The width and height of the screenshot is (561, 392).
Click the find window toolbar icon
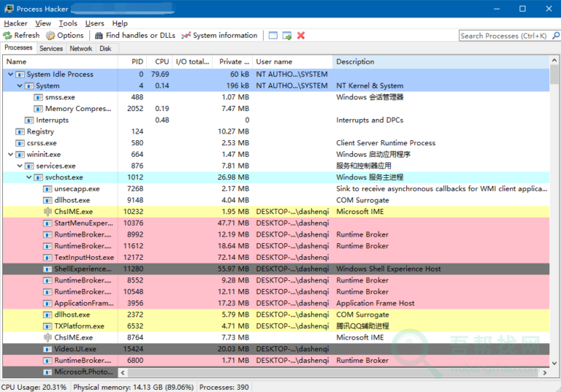tap(273, 35)
